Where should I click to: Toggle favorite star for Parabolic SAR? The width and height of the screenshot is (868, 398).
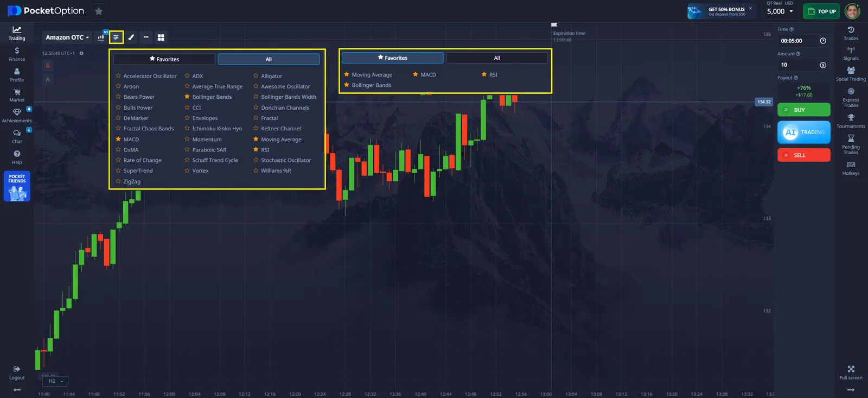pyautogui.click(x=187, y=150)
